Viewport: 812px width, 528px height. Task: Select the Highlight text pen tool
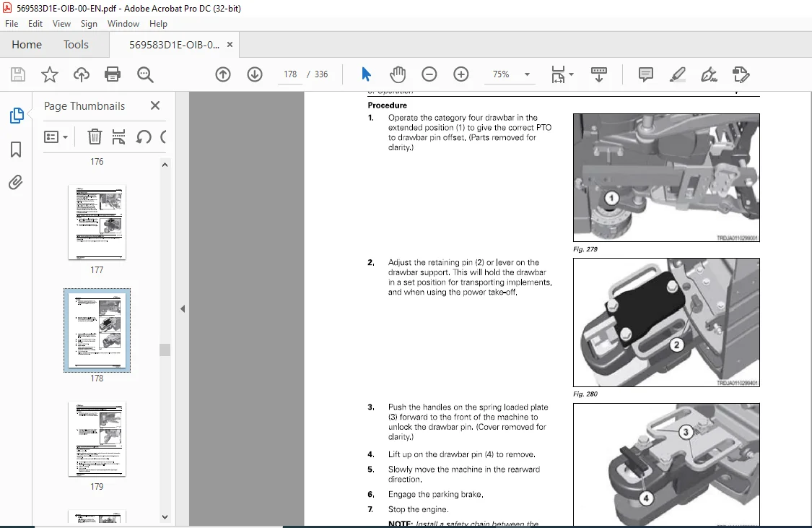pyautogui.click(x=677, y=74)
